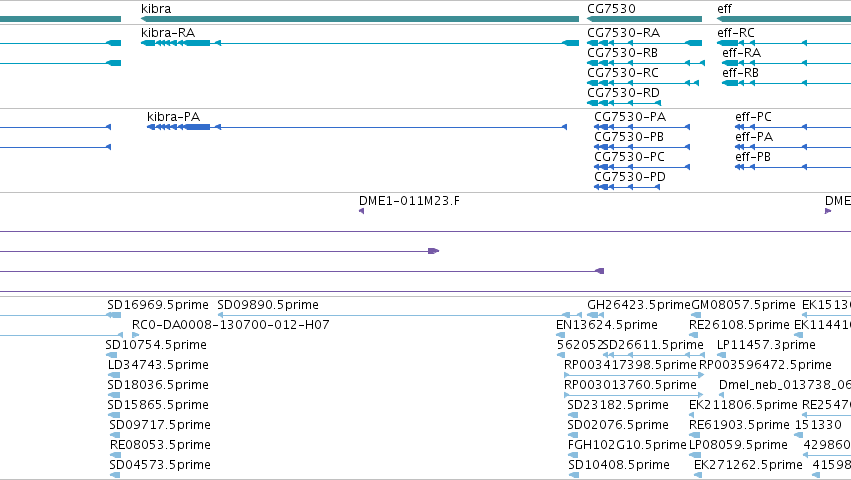851x480 pixels.
Task: Select protein label CG7530-PC
Action: click(630, 157)
